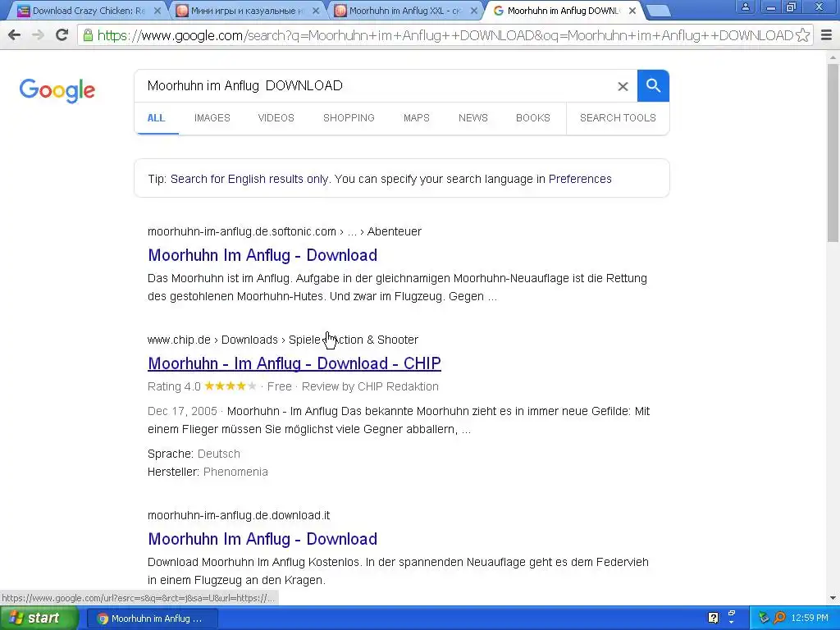
Task: Click the moorhuhn-im-anflug.de.download.it URL text
Action: (239, 515)
